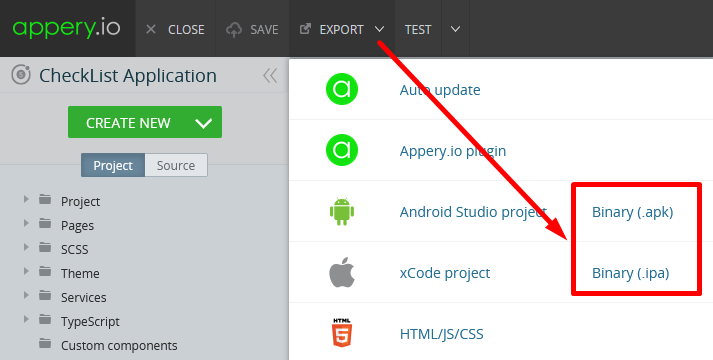Image resolution: width=713 pixels, height=360 pixels.
Task: Switch to the Source tab
Action: pos(176,165)
